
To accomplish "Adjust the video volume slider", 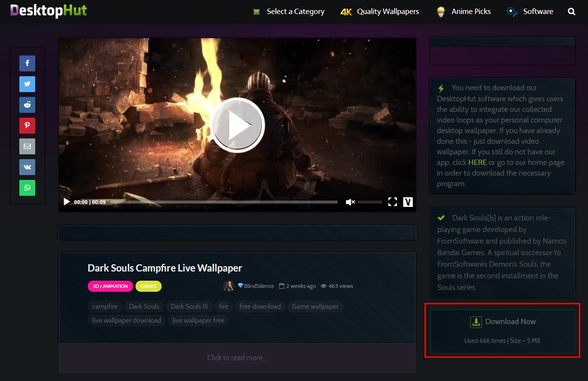I will (x=370, y=202).
